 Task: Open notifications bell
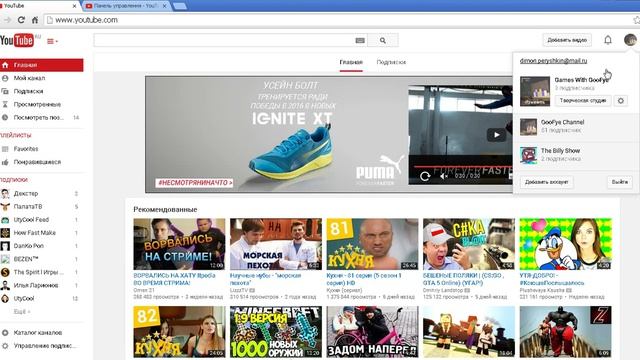click(608, 40)
